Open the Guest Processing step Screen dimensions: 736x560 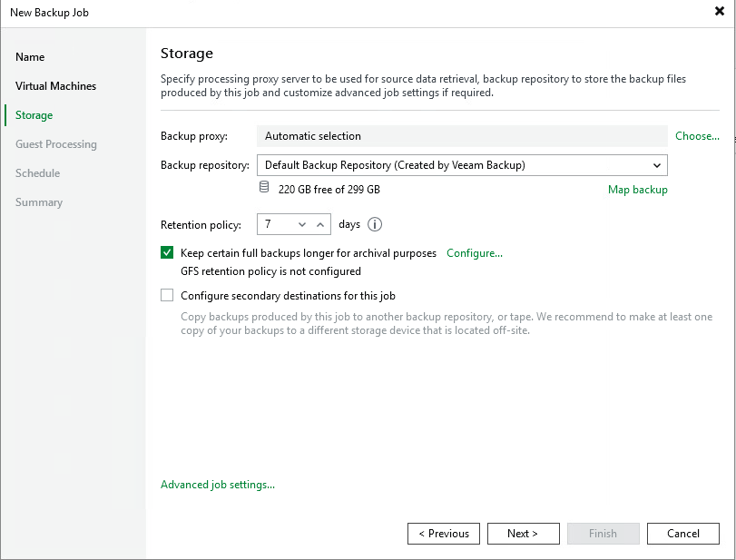point(55,143)
